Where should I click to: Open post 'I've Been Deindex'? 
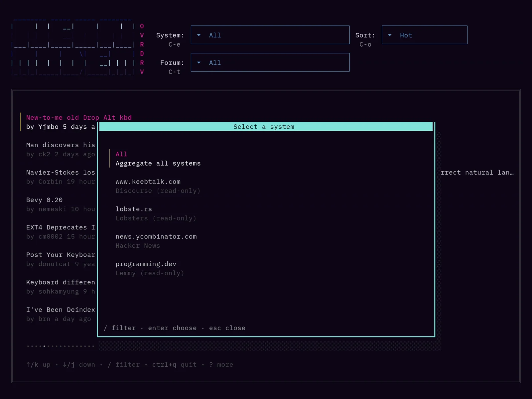(61, 310)
